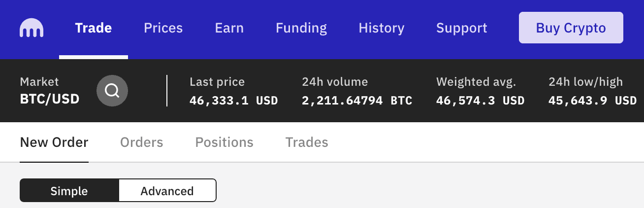
Task: Open the Trade navigation menu
Action: pyautogui.click(x=94, y=28)
